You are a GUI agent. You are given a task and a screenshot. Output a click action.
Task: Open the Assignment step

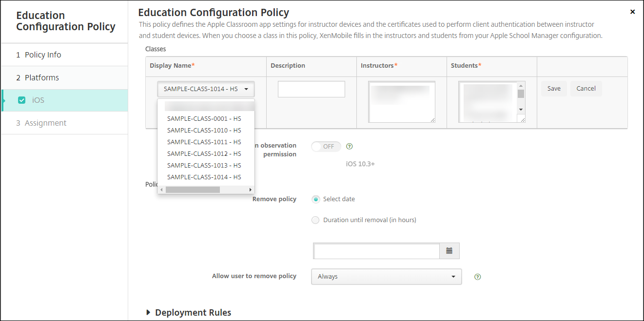(45, 123)
